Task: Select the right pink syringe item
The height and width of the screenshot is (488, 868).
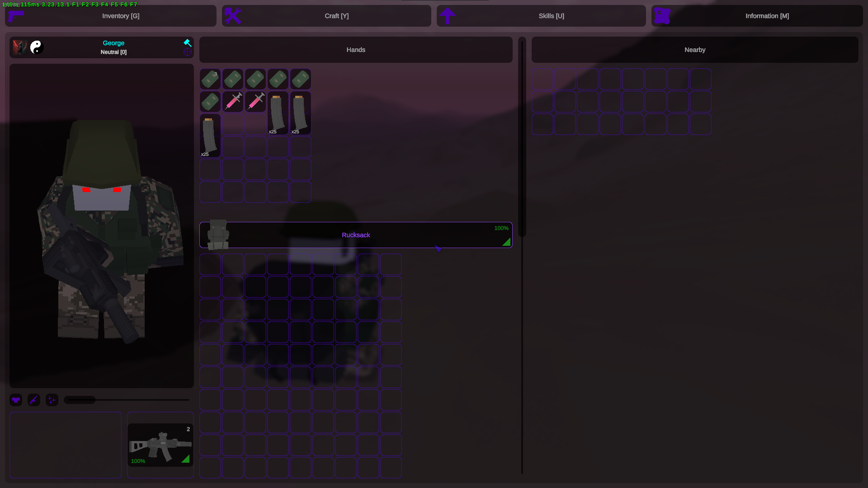Action: click(x=255, y=102)
